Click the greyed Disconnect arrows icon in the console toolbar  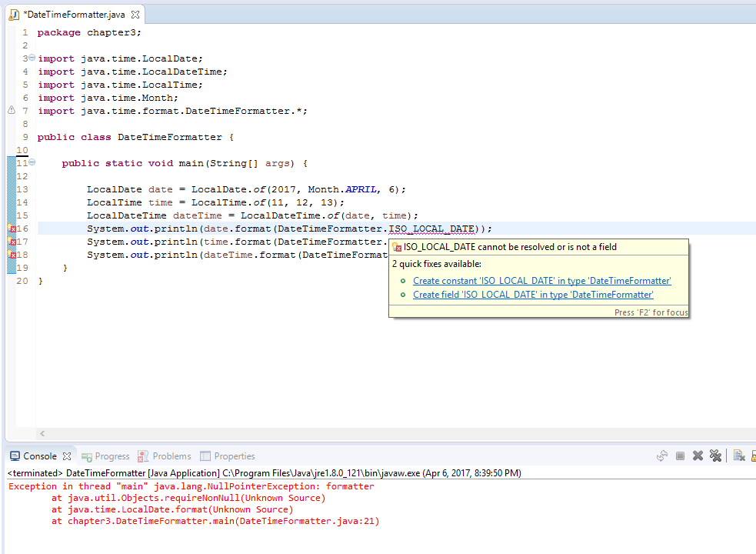pyautogui.click(x=662, y=456)
